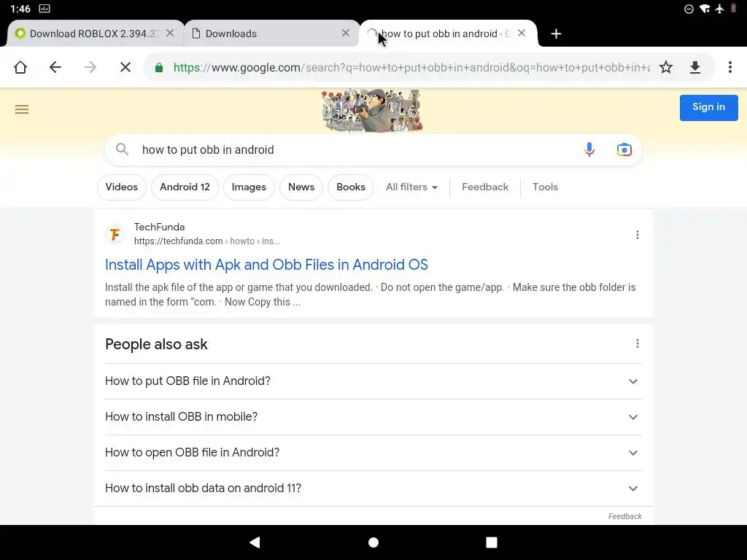The width and height of the screenshot is (747, 560).
Task: Expand How to put OBB file in Android?
Action: 373,381
